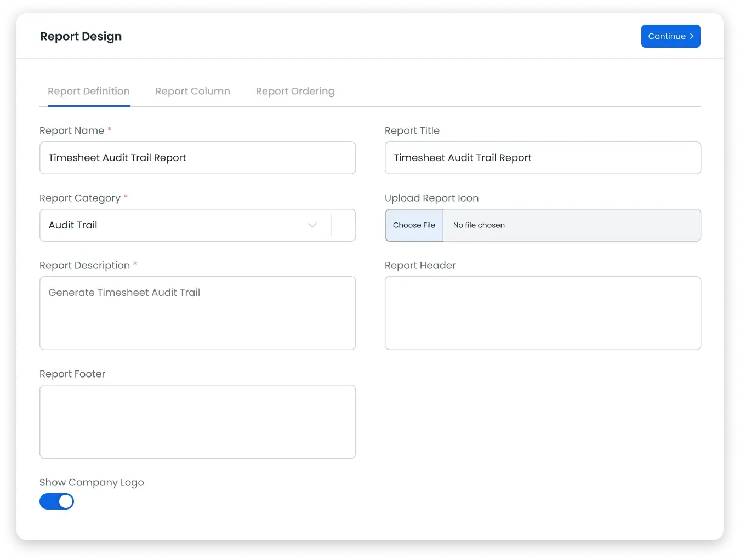Viewport: 740px width, 560px height.
Task: Go to the Report Ordering tab
Action: point(295,91)
